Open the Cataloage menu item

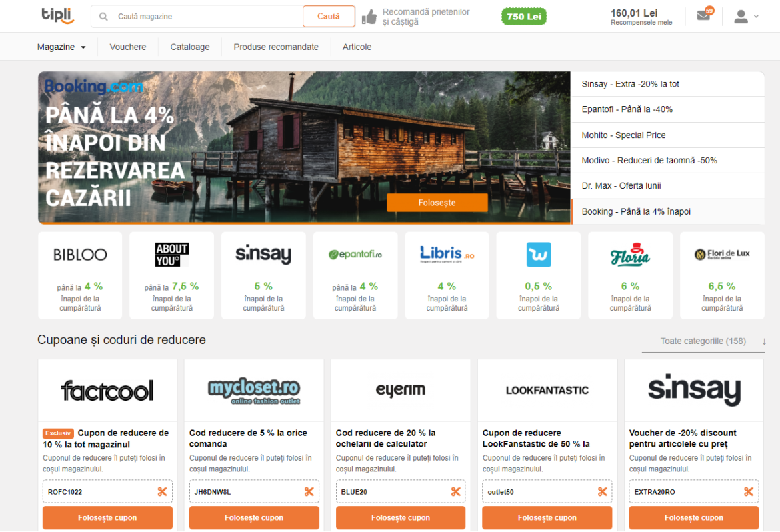pos(190,47)
